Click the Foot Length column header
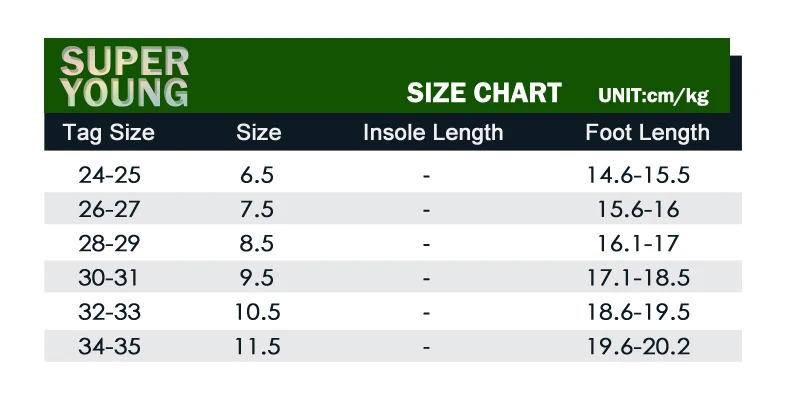Viewport: 792px width, 400px height. (x=648, y=133)
